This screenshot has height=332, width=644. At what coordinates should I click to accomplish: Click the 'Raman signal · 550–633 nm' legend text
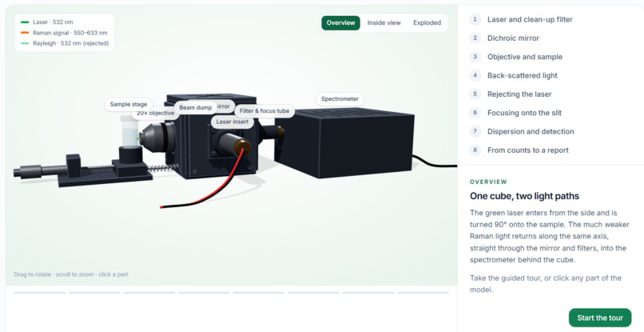[x=70, y=33]
